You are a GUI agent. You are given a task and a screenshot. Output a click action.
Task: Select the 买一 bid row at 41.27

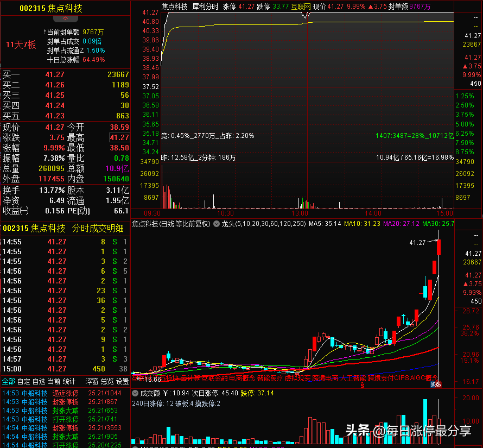point(65,74)
